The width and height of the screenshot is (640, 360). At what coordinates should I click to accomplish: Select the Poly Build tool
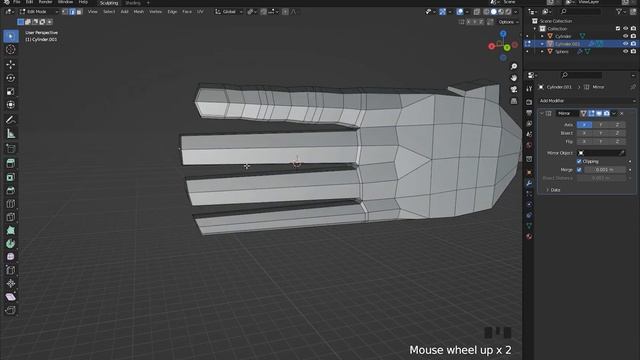point(11,230)
